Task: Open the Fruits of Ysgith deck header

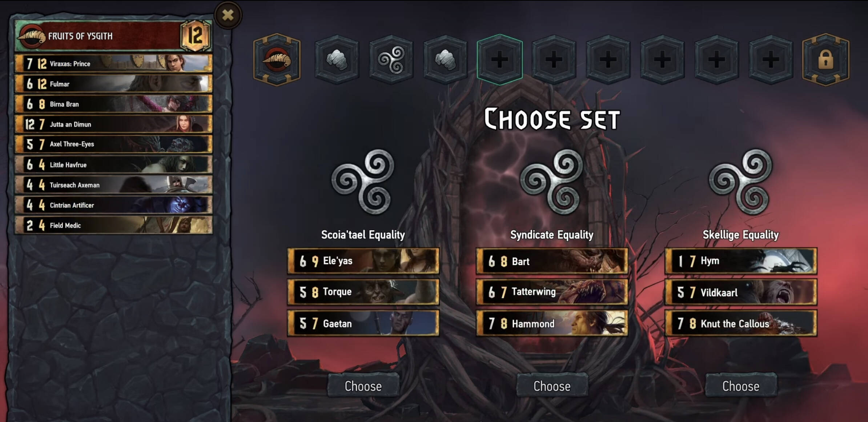Action: pyautogui.click(x=113, y=36)
